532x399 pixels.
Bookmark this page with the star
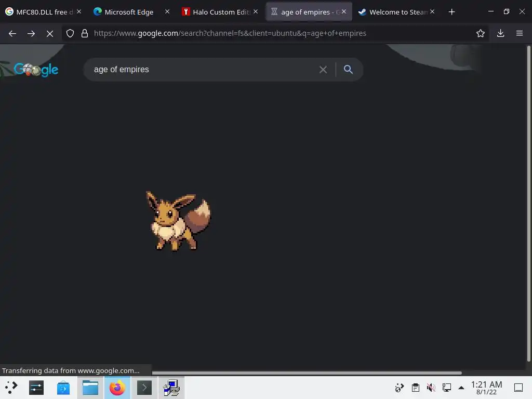tap(480, 33)
